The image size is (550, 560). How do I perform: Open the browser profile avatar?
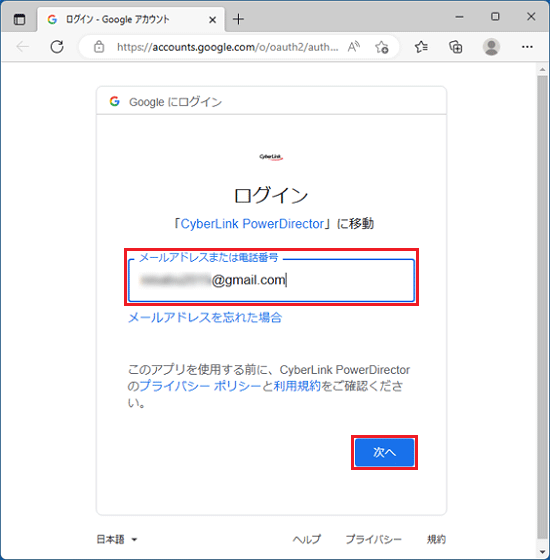(491, 47)
